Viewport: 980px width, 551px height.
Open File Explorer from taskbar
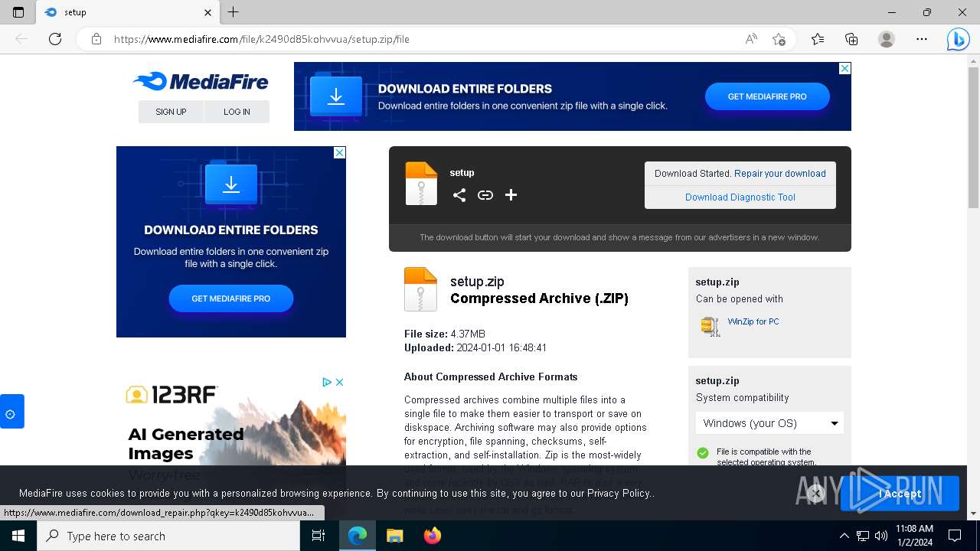(394, 536)
